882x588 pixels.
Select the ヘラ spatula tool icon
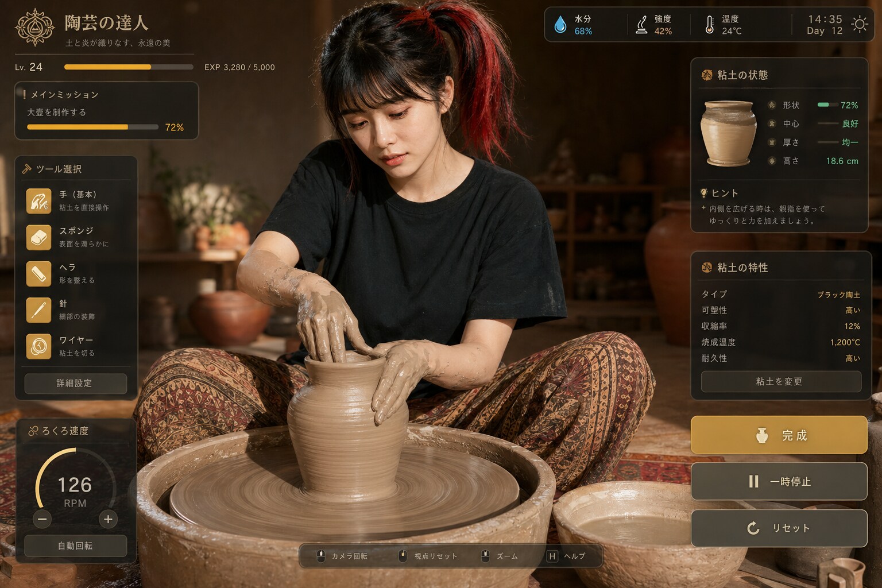point(38,274)
